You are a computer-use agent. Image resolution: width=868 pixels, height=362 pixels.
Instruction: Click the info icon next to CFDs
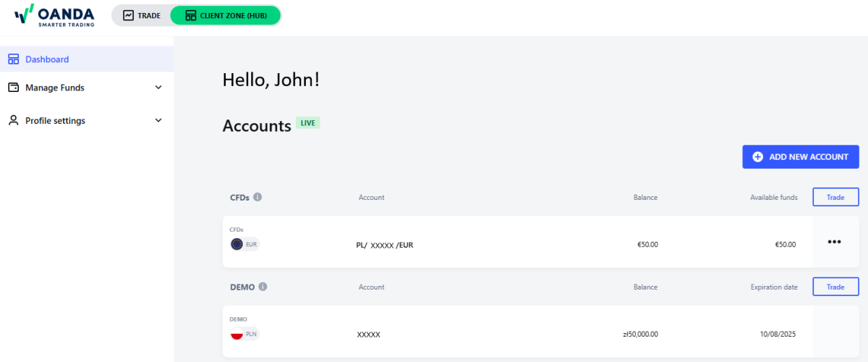coord(258,197)
